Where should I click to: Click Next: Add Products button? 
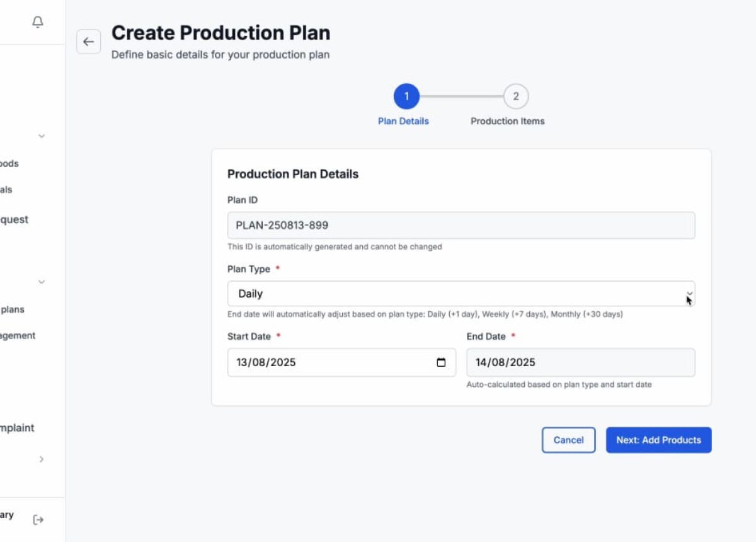(658, 440)
